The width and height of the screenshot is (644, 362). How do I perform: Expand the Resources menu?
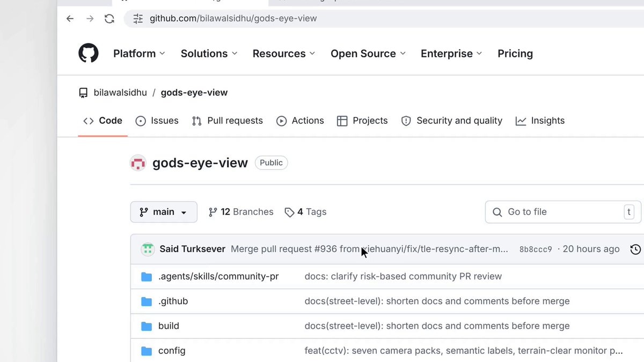[284, 54]
